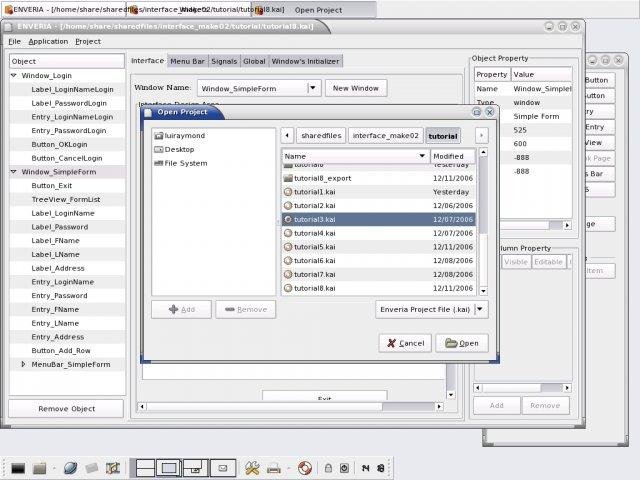This screenshot has width=640, height=480.
Task: Open the Enveria Project File type dropdown
Action: pyautogui.click(x=481, y=310)
